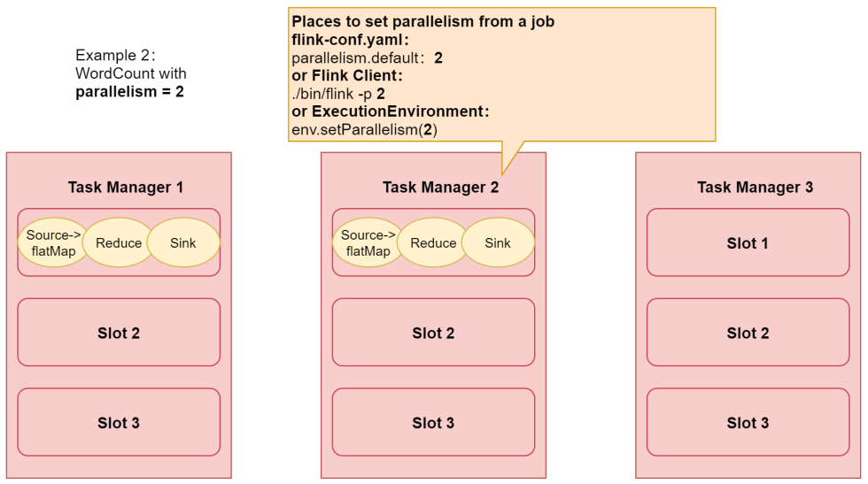Select Slot 2 of Task Manager 2
This screenshot has height=484, width=868.
(x=433, y=333)
